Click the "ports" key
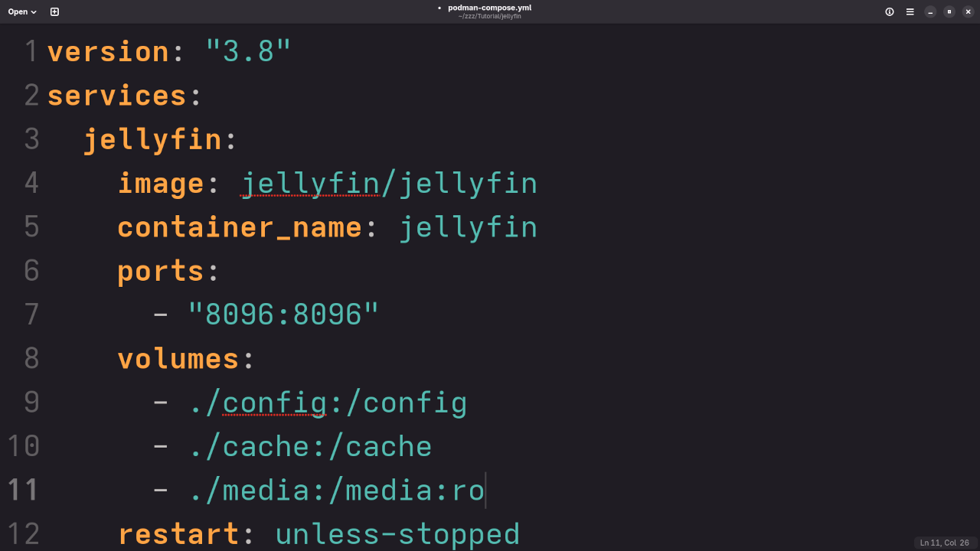The height and width of the screenshot is (551, 980). pyautogui.click(x=161, y=272)
